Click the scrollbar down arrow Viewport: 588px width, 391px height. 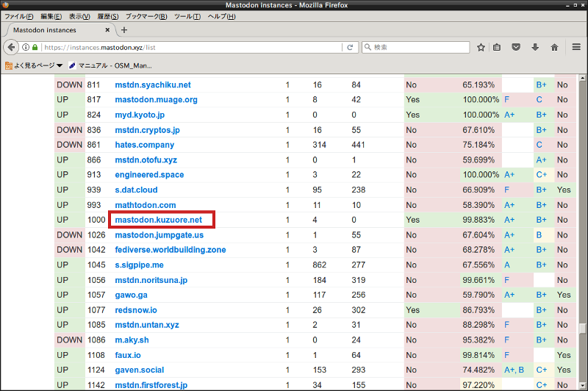tap(582, 385)
